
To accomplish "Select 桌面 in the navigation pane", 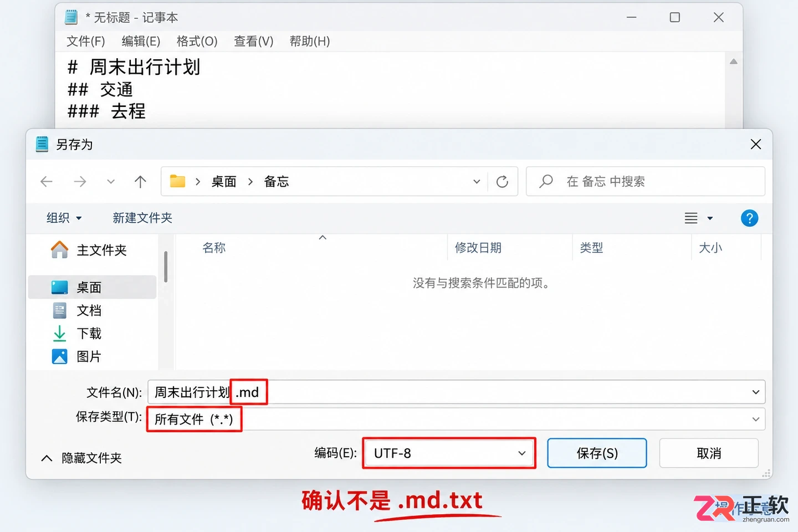I will (93, 287).
